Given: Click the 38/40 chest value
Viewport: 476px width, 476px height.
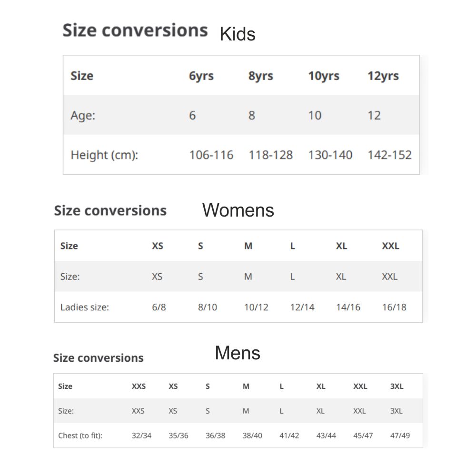Looking at the screenshot, I should pyautogui.click(x=252, y=435).
